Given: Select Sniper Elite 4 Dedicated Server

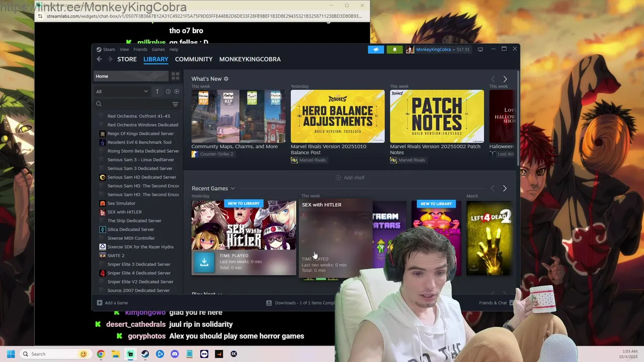Looking at the screenshot, I should (x=139, y=273).
